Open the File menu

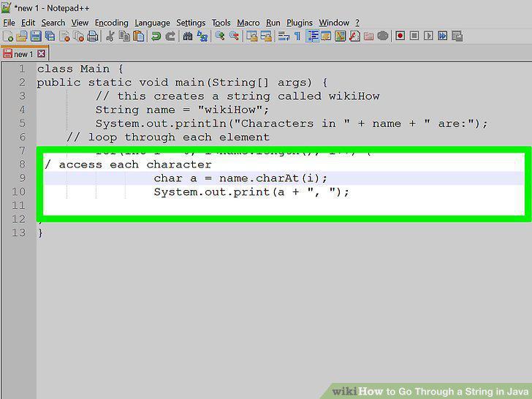coord(9,23)
